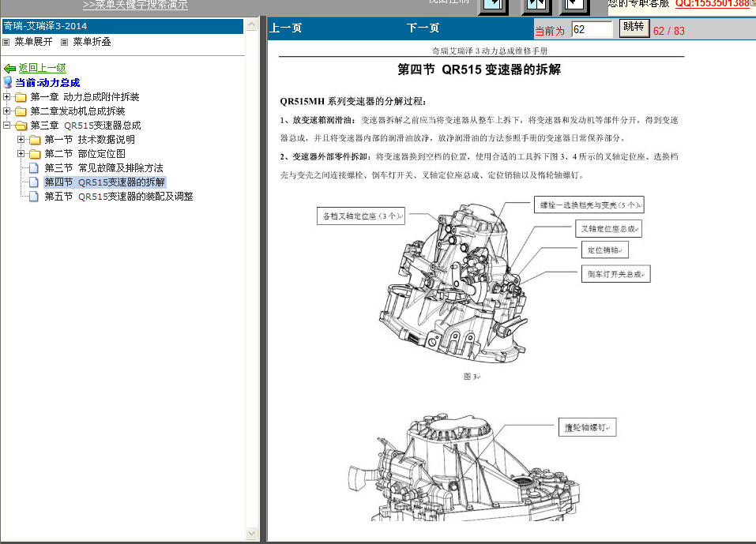This screenshot has width=756, height=544.
Task: Open the QQ:1553501388 customer service link
Action: pyautogui.click(x=713, y=3)
